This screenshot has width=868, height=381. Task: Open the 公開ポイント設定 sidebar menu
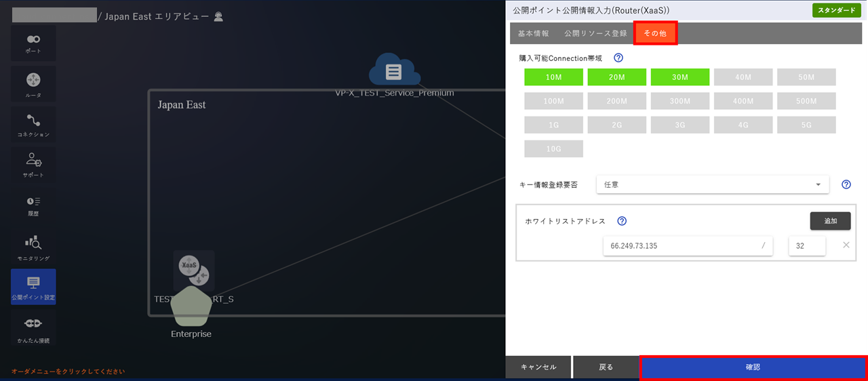click(x=33, y=287)
